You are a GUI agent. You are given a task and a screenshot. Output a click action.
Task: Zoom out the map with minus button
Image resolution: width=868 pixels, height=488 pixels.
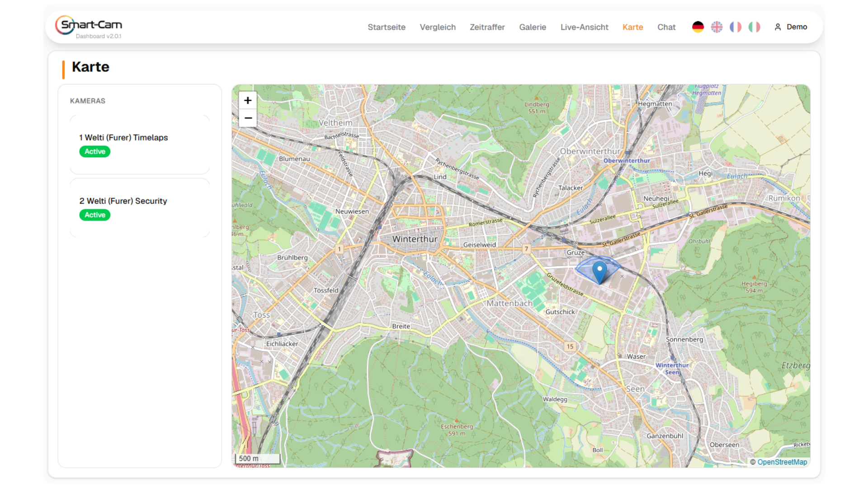point(248,118)
